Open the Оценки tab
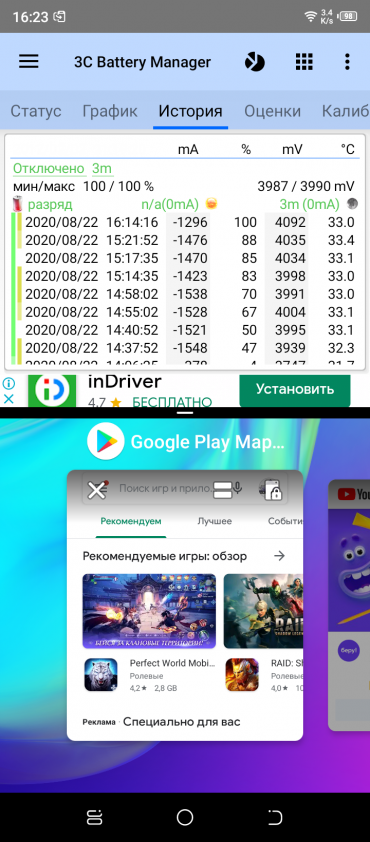 272,111
